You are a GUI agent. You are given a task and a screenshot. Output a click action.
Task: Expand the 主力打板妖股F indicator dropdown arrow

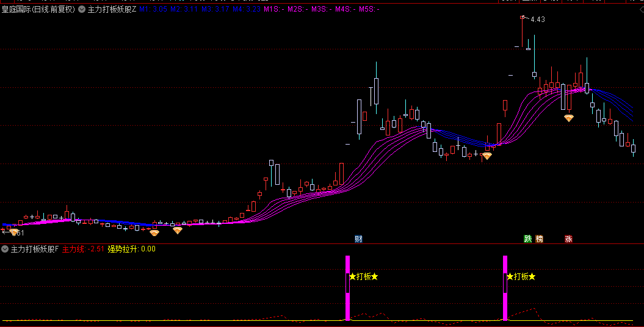pyautogui.click(x=5, y=249)
